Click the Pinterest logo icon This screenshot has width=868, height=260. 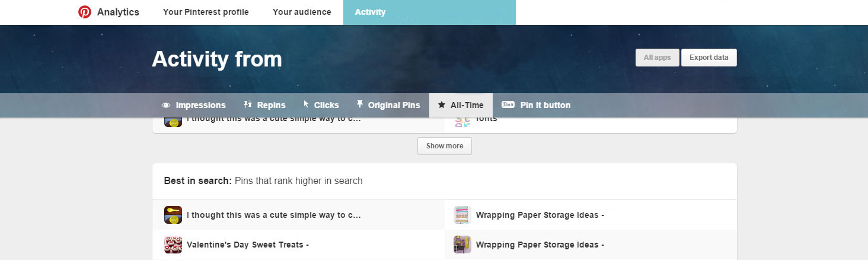[x=85, y=12]
